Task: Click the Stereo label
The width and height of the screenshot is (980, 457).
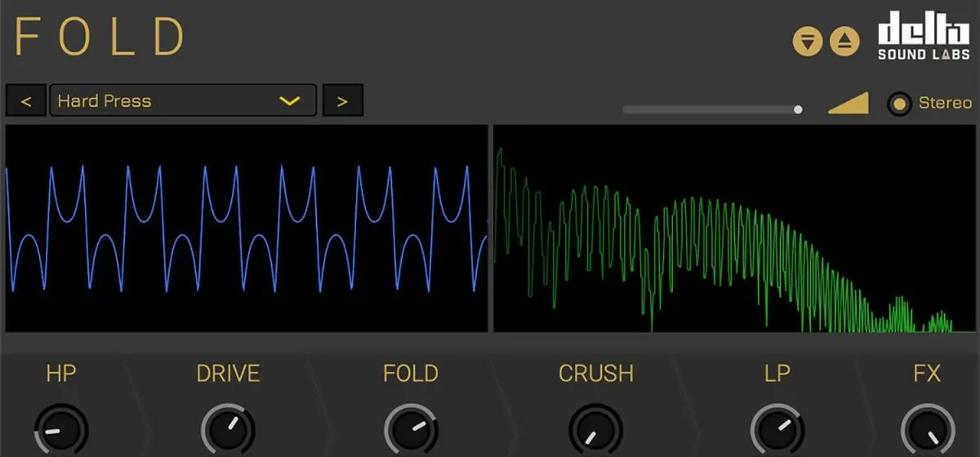Action: click(x=945, y=103)
